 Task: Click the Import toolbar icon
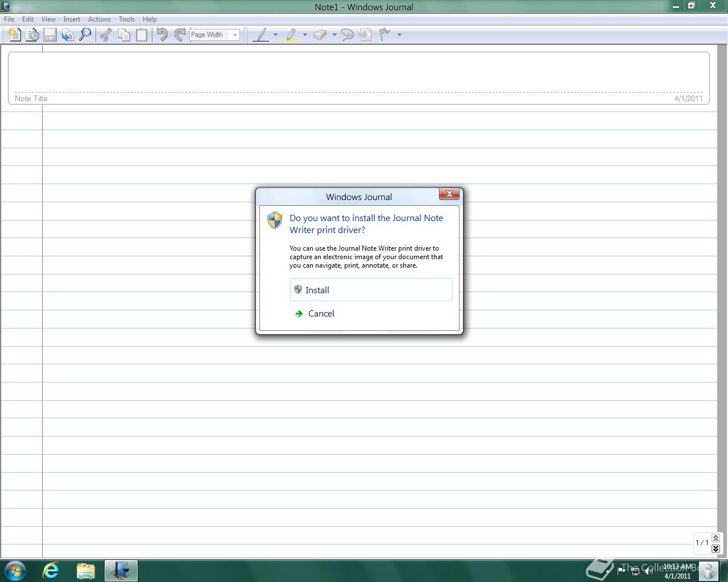pyautogui.click(x=68, y=35)
